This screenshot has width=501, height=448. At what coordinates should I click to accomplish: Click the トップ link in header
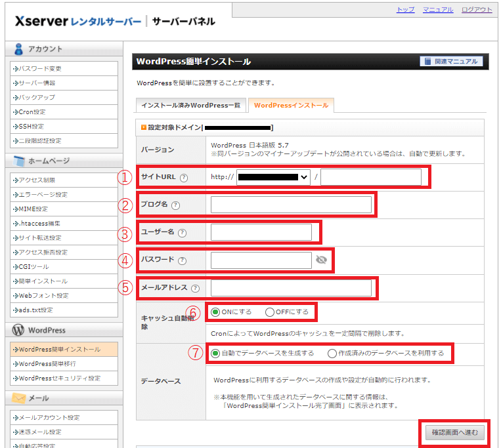click(x=406, y=10)
